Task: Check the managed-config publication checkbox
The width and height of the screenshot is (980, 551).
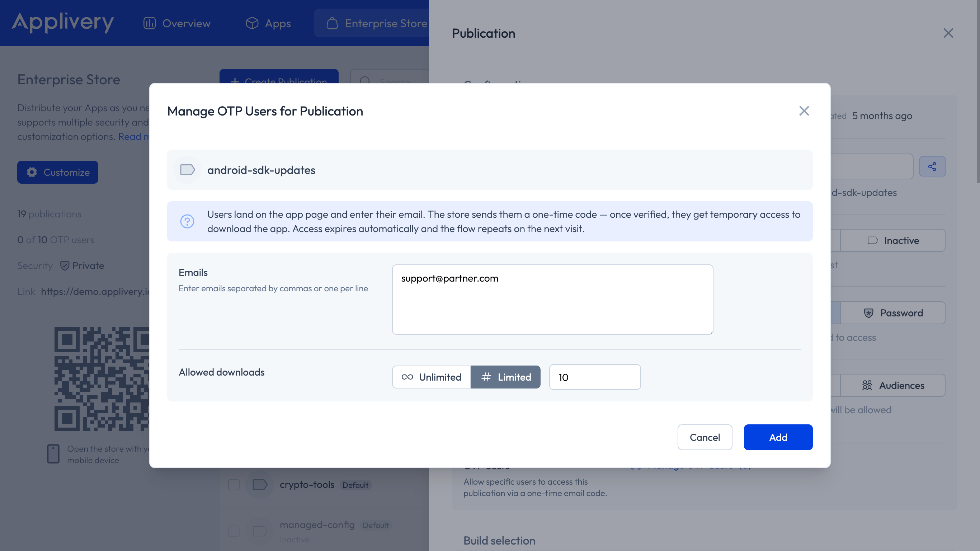Action: 234,531
